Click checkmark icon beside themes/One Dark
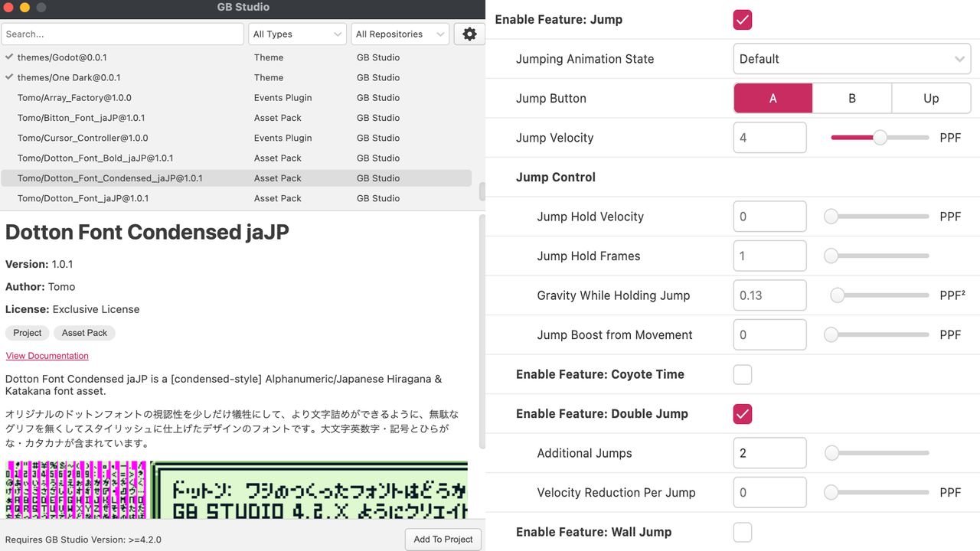The image size is (980, 551). point(9,77)
